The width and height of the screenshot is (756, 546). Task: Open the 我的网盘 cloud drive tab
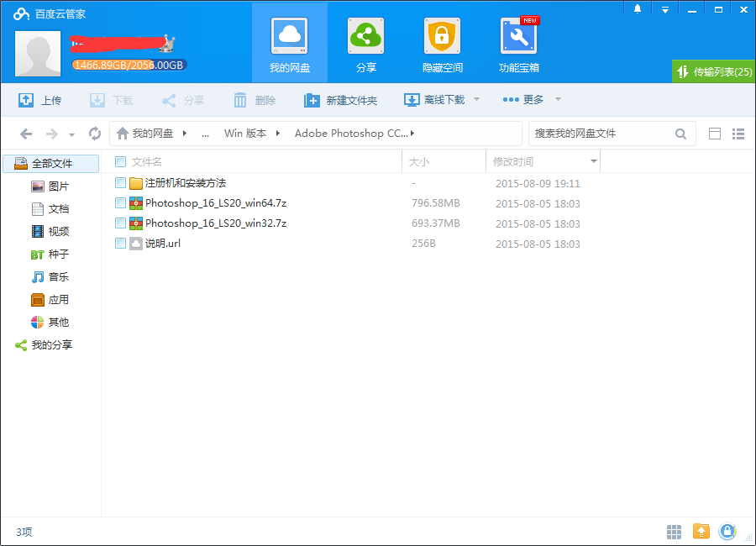[289, 44]
